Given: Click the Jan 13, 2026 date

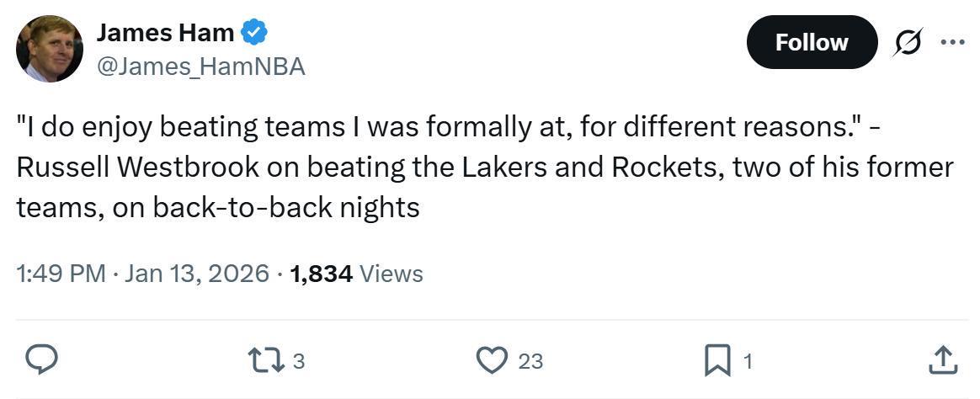Looking at the screenshot, I should click(x=196, y=274).
